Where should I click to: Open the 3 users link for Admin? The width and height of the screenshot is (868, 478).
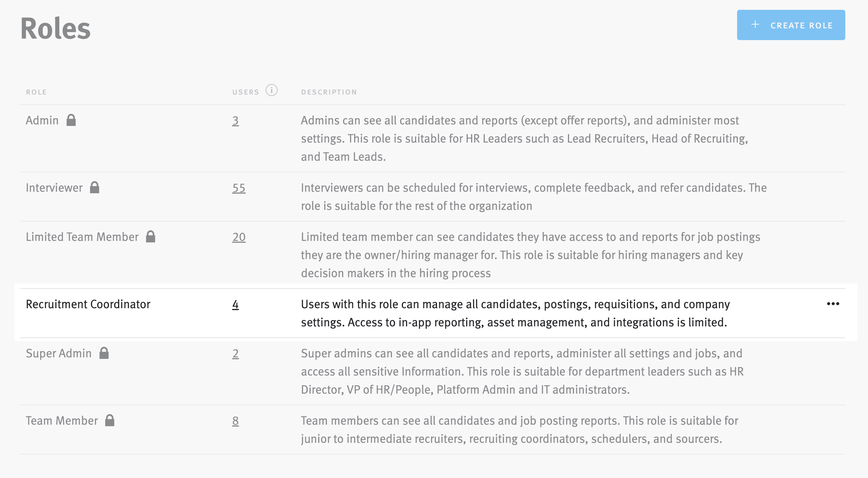click(235, 120)
